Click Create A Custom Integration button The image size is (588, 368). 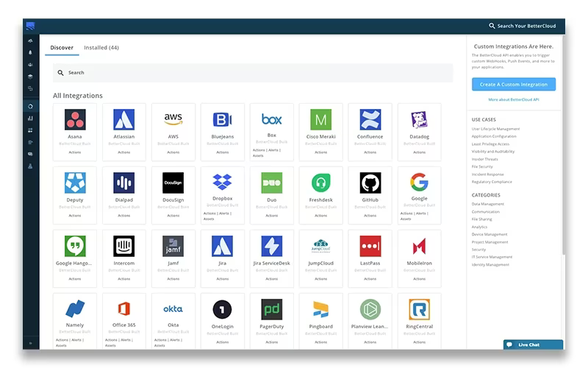point(513,84)
